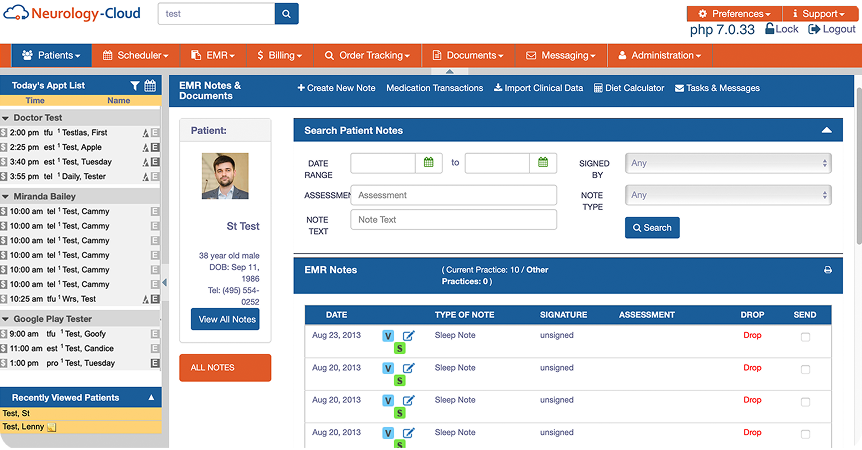Screen dimensions: 862x450
Task: Open the Preferences dropdown
Action: pos(734,14)
